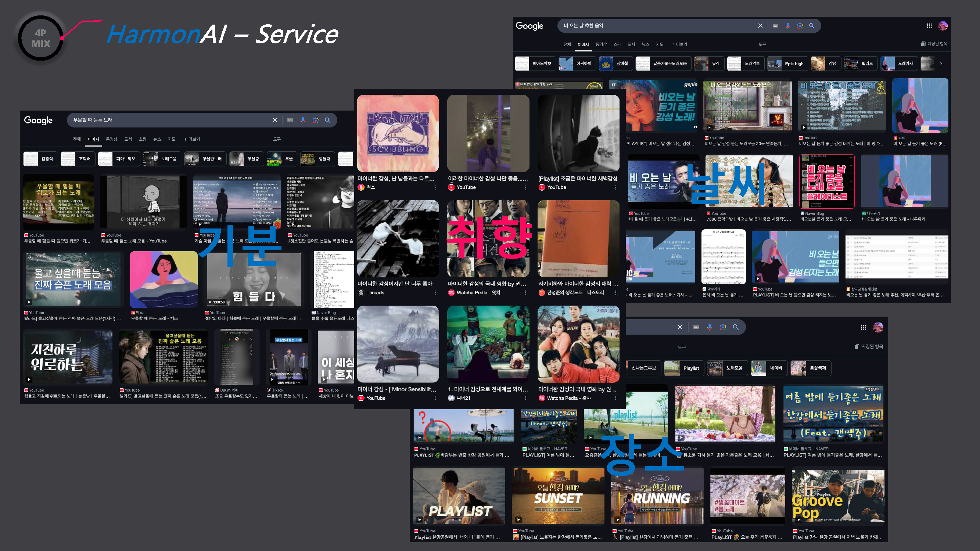Click the Google Lens icon in the '우울할 때 듣는 노래' search bar

coord(315,120)
